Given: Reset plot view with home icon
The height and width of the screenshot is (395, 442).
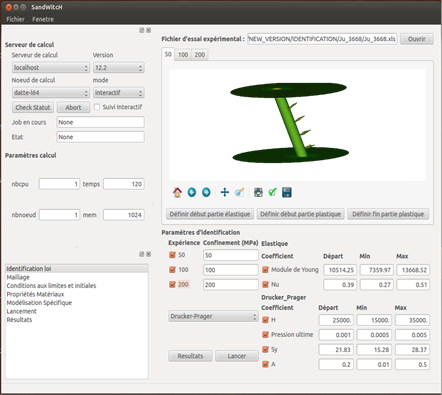Looking at the screenshot, I should pyautogui.click(x=177, y=192).
